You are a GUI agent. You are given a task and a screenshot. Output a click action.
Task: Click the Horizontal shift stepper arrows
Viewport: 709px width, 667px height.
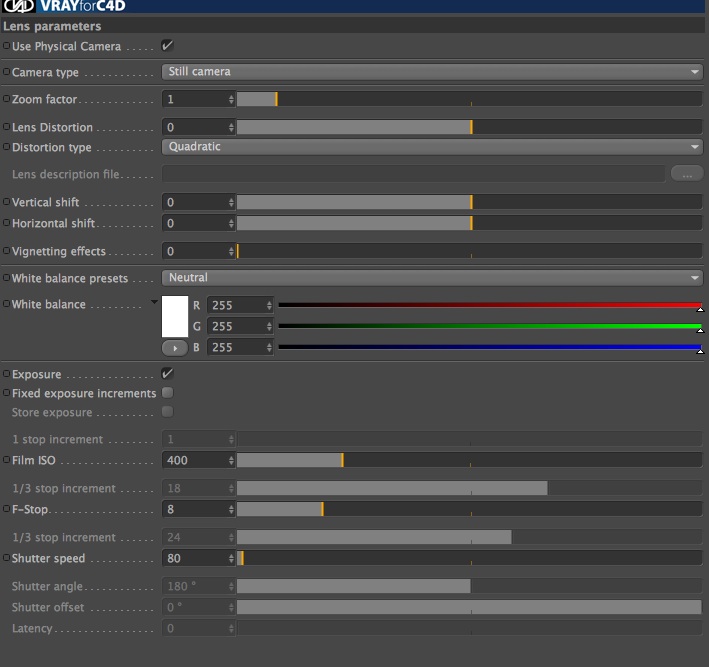click(232, 223)
